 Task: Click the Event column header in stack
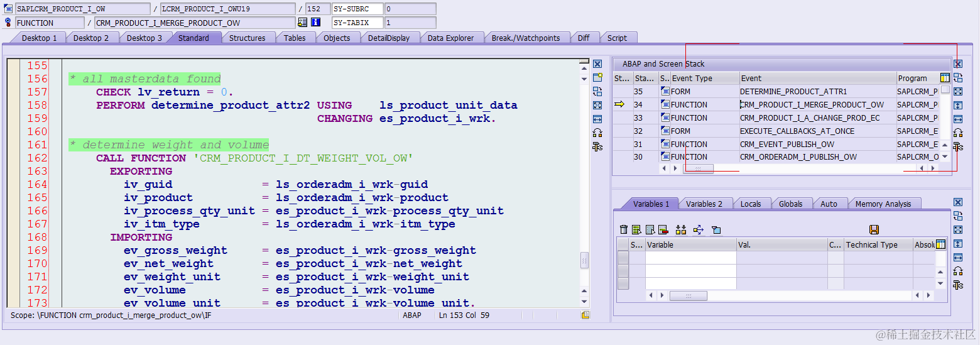point(817,78)
